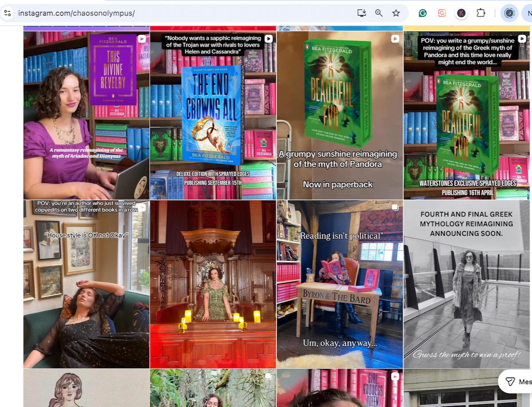Click 'Publishing 16th April' caption text
This screenshot has width=532, height=407.
tap(467, 193)
